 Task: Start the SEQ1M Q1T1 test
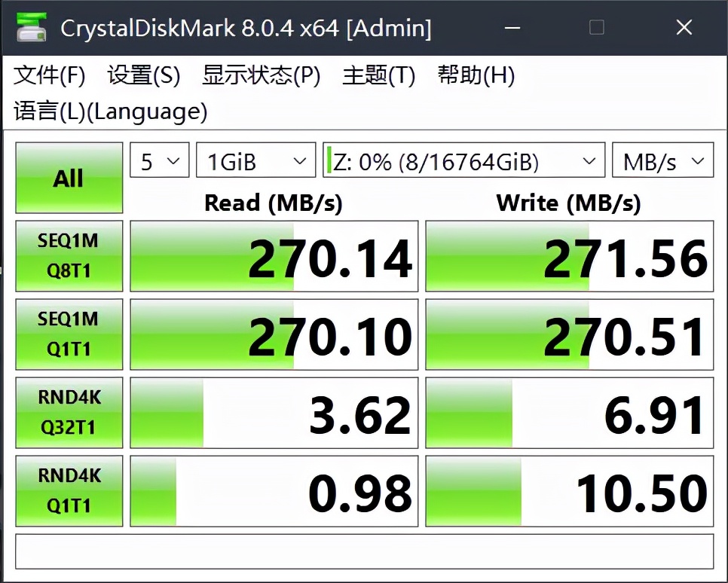[x=69, y=334]
